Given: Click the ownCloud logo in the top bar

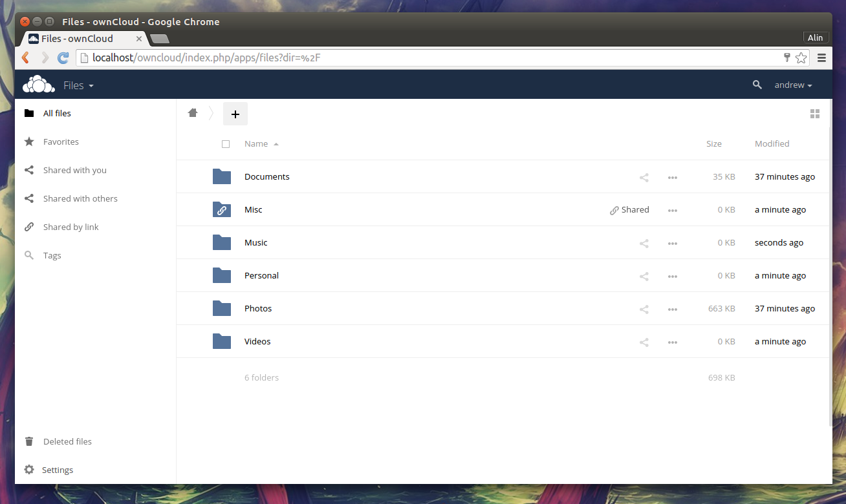Looking at the screenshot, I should point(38,84).
